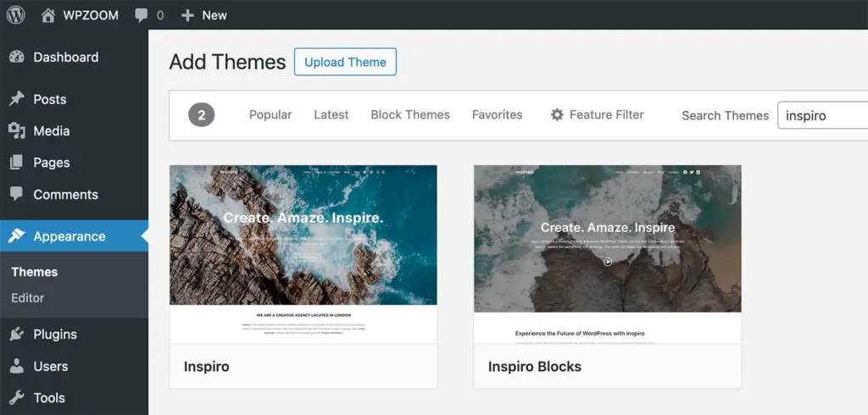Click the Inspiro Blocks theme screenshot

pyautogui.click(x=607, y=255)
